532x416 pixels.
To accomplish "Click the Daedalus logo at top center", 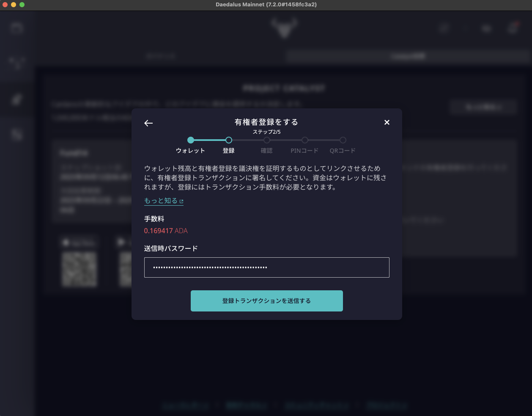I will pos(284,27).
